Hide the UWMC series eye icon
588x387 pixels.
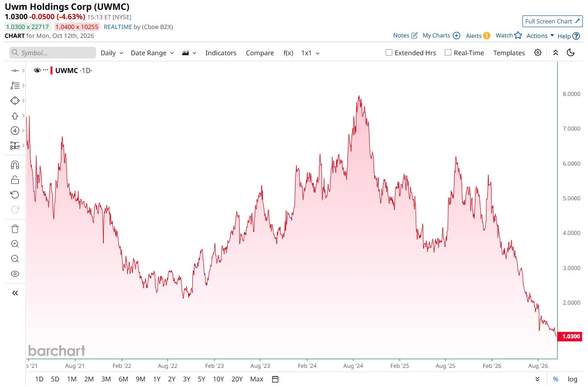pos(37,71)
